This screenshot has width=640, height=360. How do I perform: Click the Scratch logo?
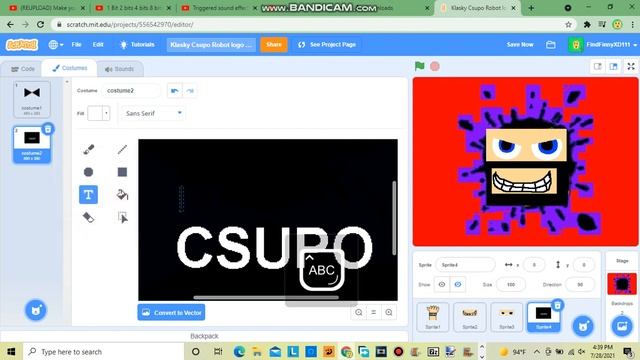point(22,44)
